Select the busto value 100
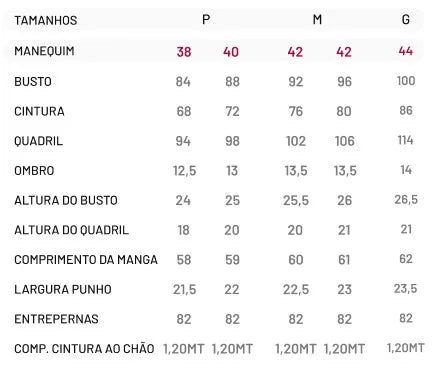 (406, 81)
